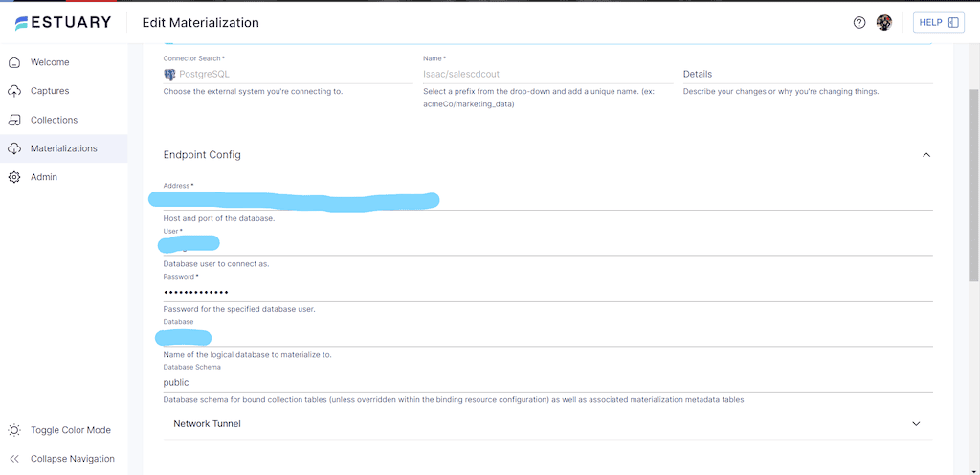This screenshot has width=980, height=475.
Task: Click the Connector Search PostgreSQL field
Action: tap(288, 74)
